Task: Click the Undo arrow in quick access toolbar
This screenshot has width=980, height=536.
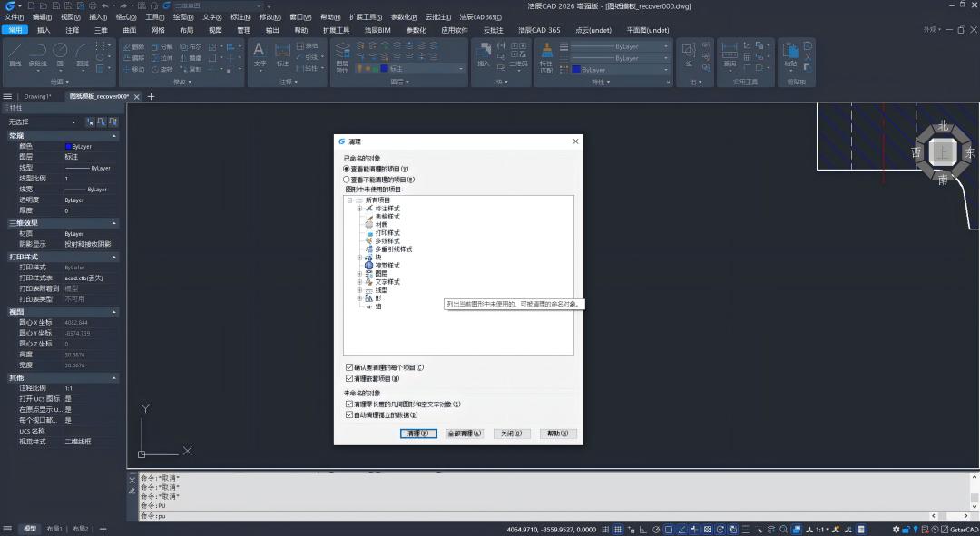Action: tap(105, 5)
